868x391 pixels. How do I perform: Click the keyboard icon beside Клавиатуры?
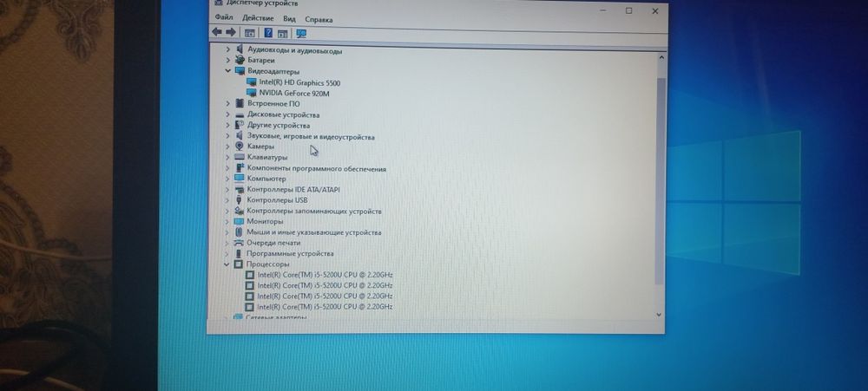click(x=240, y=157)
